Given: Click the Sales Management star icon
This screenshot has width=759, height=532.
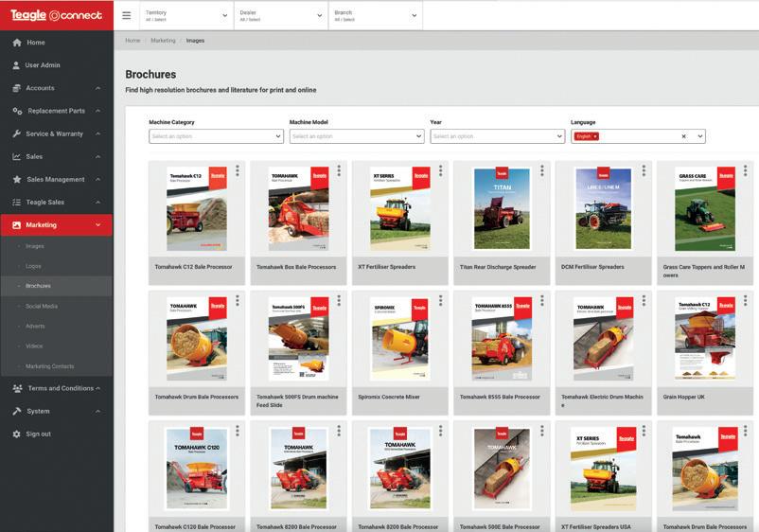Looking at the screenshot, I should (x=17, y=179).
